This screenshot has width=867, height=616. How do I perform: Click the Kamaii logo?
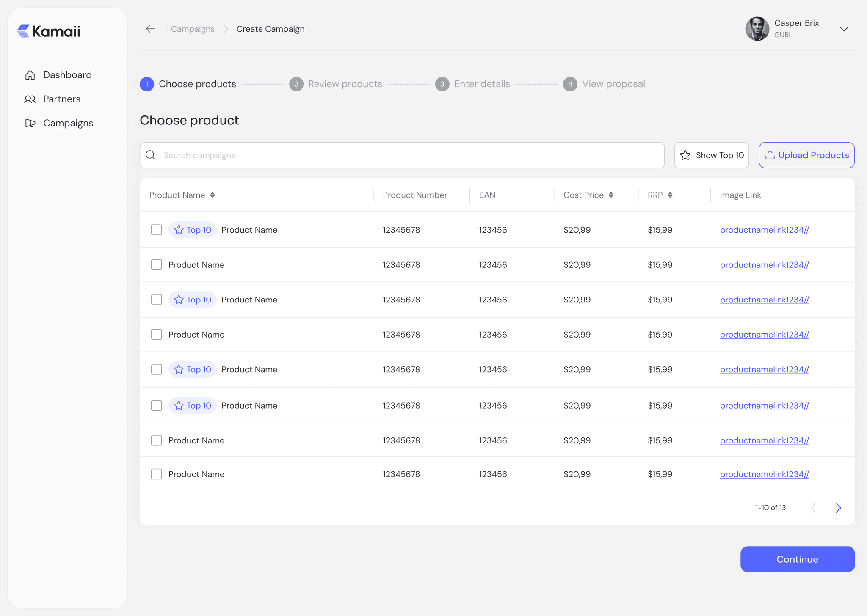click(49, 31)
